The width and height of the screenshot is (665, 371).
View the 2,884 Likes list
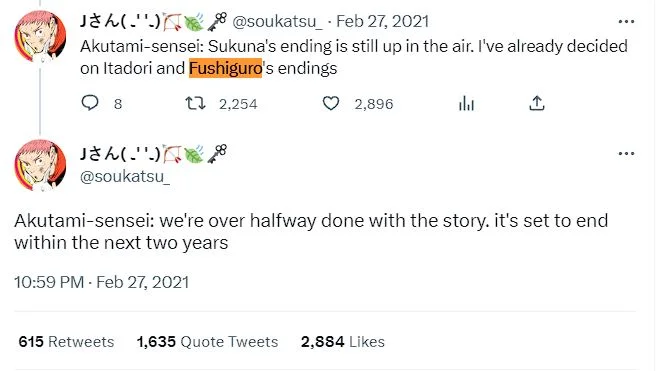[x=343, y=342]
